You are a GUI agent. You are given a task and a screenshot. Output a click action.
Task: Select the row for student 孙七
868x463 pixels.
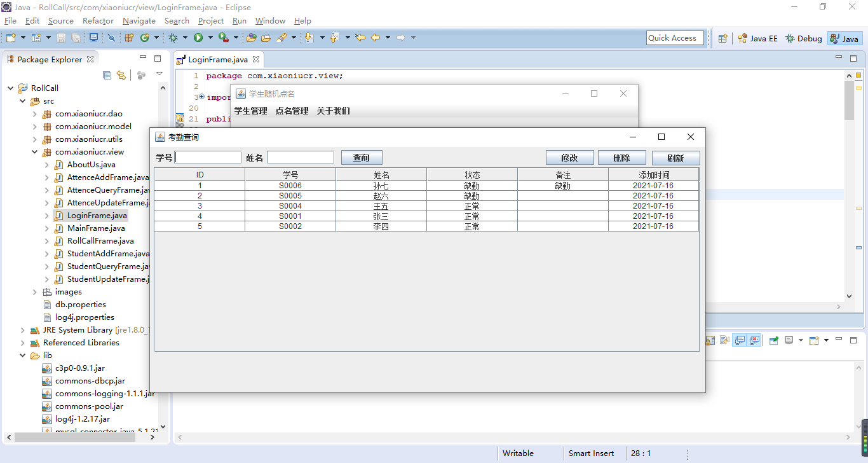click(x=426, y=186)
